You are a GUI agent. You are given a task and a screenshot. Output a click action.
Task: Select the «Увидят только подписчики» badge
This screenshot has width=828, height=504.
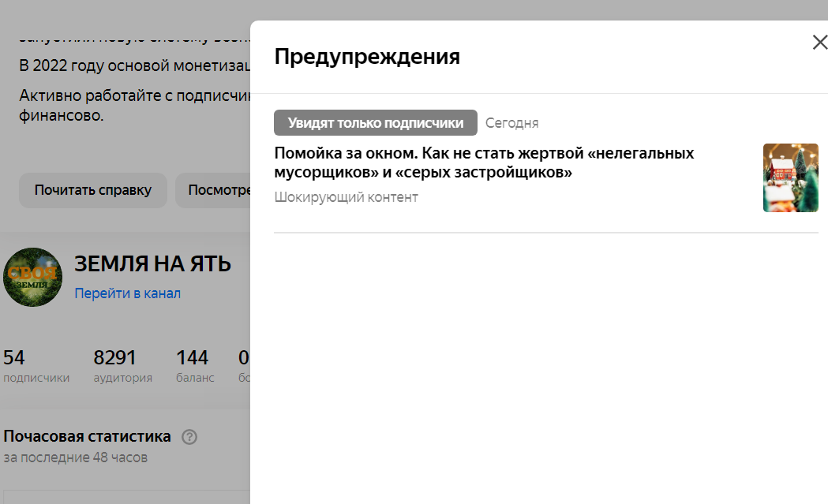pyautogui.click(x=374, y=122)
